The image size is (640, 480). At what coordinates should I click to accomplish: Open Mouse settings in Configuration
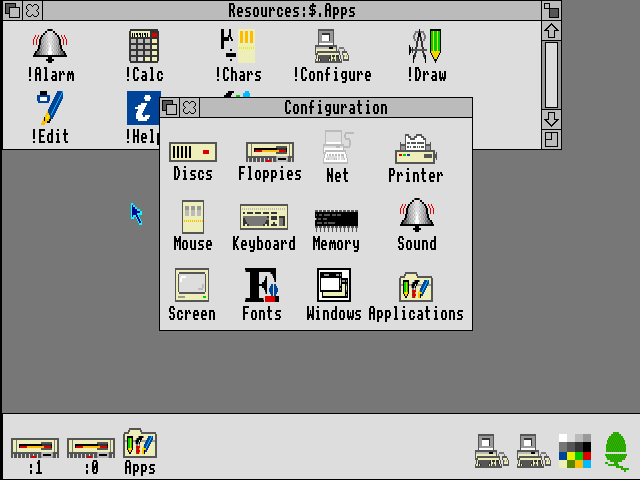[x=192, y=218]
